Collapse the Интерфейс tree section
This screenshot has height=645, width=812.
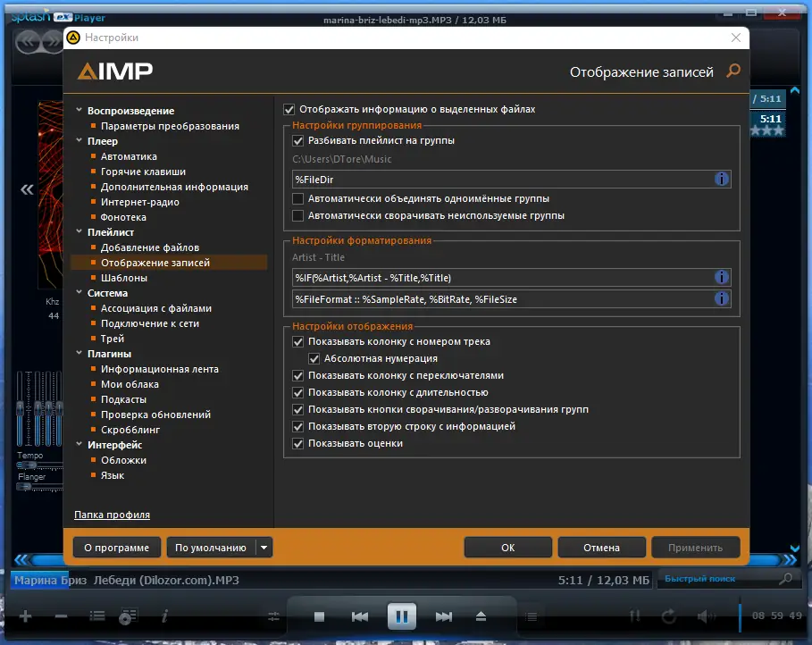(x=80, y=444)
